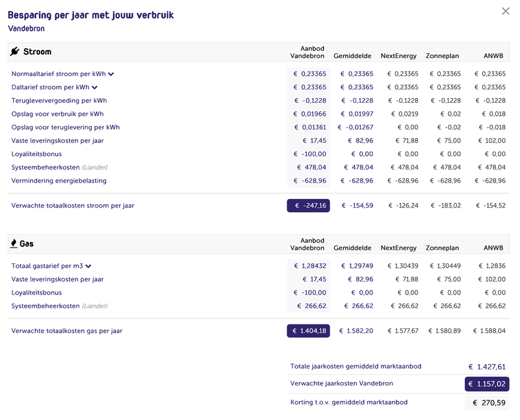Click NextEnergy stroom total -126,24
The width and height of the screenshot is (520, 420).
[x=403, y=205]
